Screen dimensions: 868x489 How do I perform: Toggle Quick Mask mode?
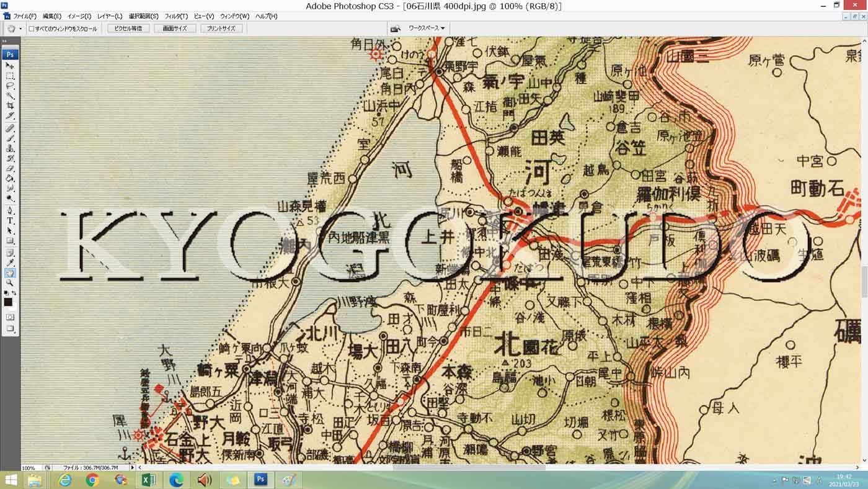[x=10, y=317]
